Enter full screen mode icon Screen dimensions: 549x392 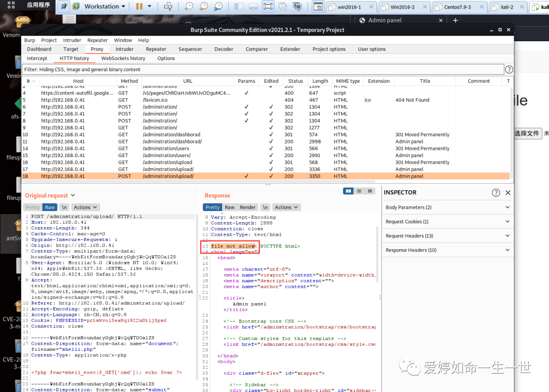(268, 6)
